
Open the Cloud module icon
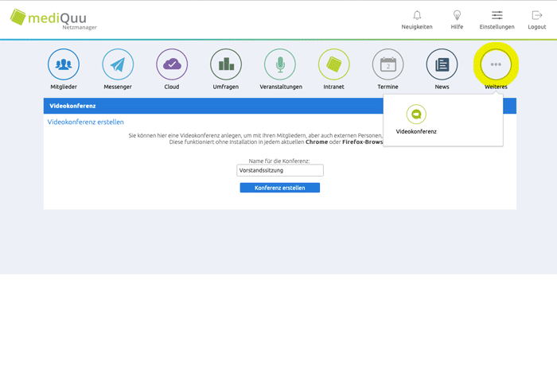point(172,64)
